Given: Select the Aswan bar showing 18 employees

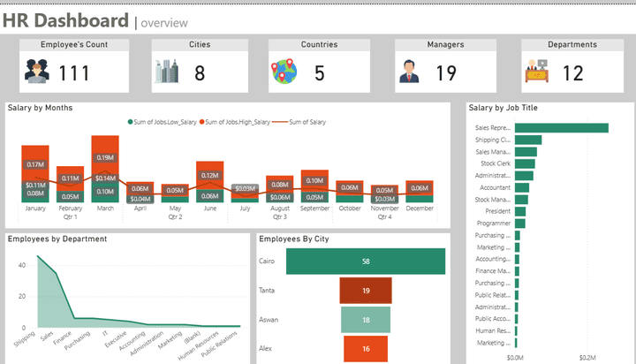Looking at the screenshot, I should coord(366,320).
